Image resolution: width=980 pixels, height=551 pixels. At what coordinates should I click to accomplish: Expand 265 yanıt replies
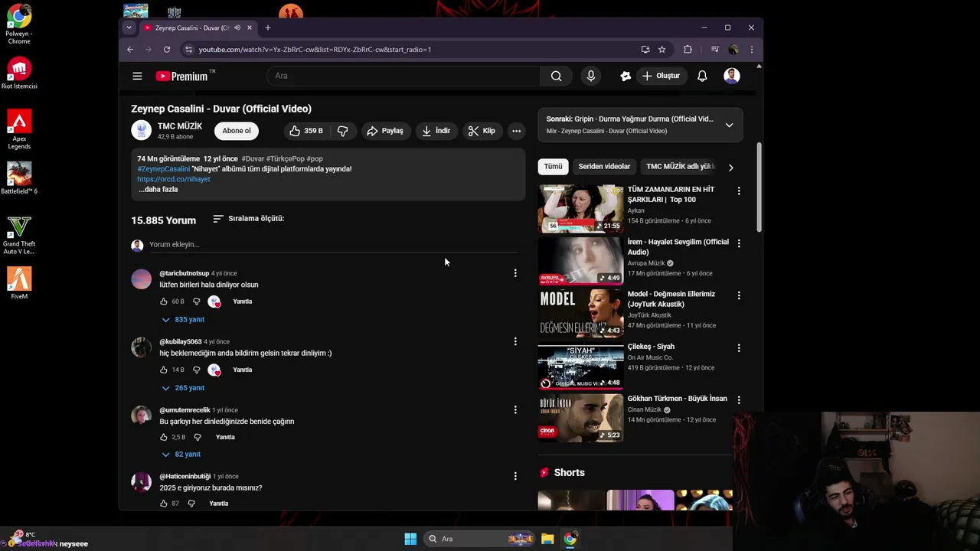pos(183,388)
